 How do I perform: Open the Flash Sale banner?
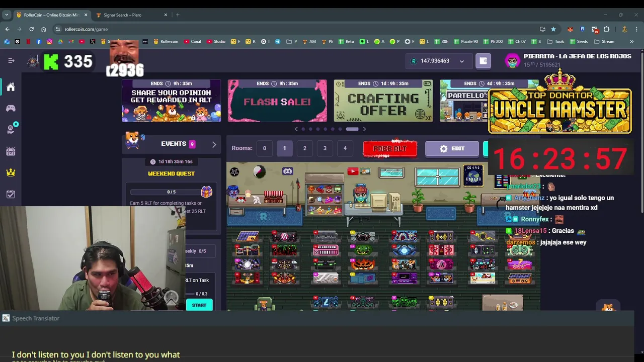point(277,101)
